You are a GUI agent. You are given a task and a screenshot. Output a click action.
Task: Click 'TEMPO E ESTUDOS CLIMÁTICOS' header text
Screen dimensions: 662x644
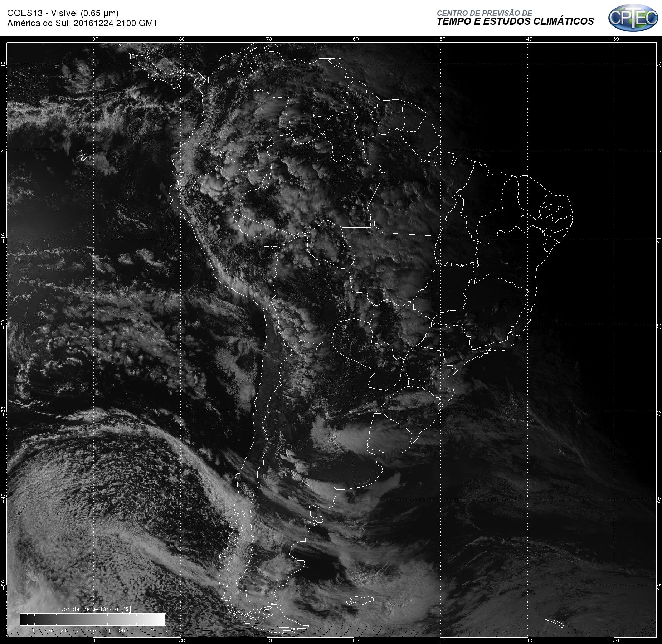515,21
